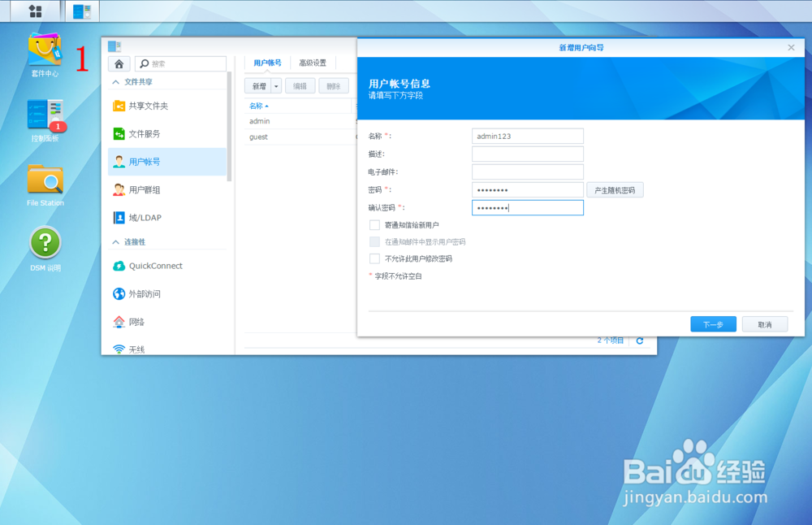Open the 套件中心 Package Center icon

[x=44, y=50]
